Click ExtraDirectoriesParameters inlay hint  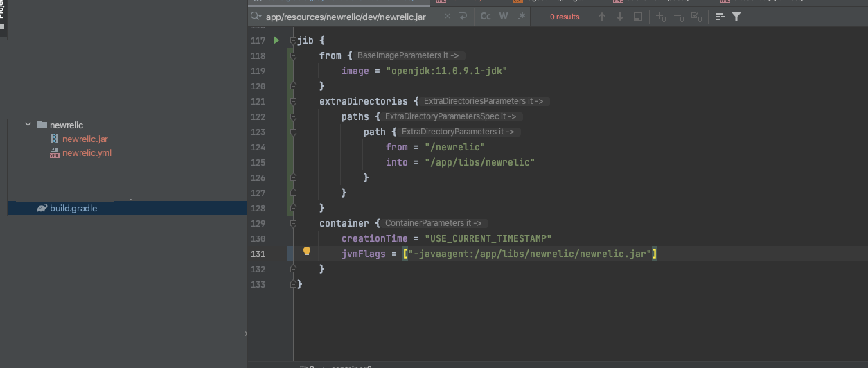tap(485, 101)
